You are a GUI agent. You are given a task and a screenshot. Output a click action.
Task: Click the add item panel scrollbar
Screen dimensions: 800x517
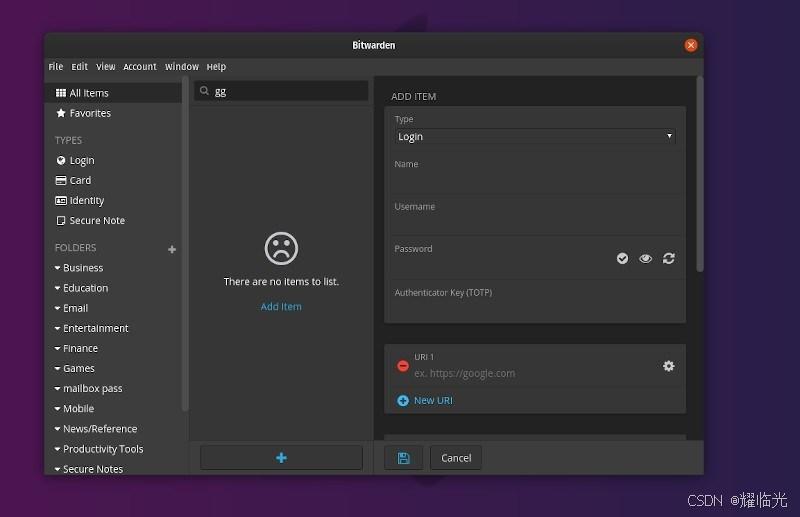pos(700,175)
